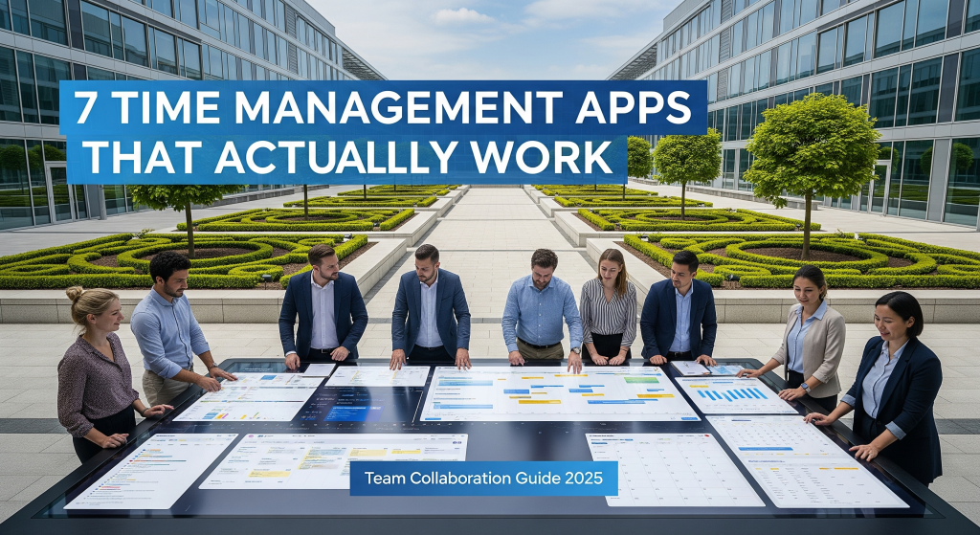Open the "Team Collaboration Guide 2025" label
This screenshot has height=535, width=980.
point(483,479)
